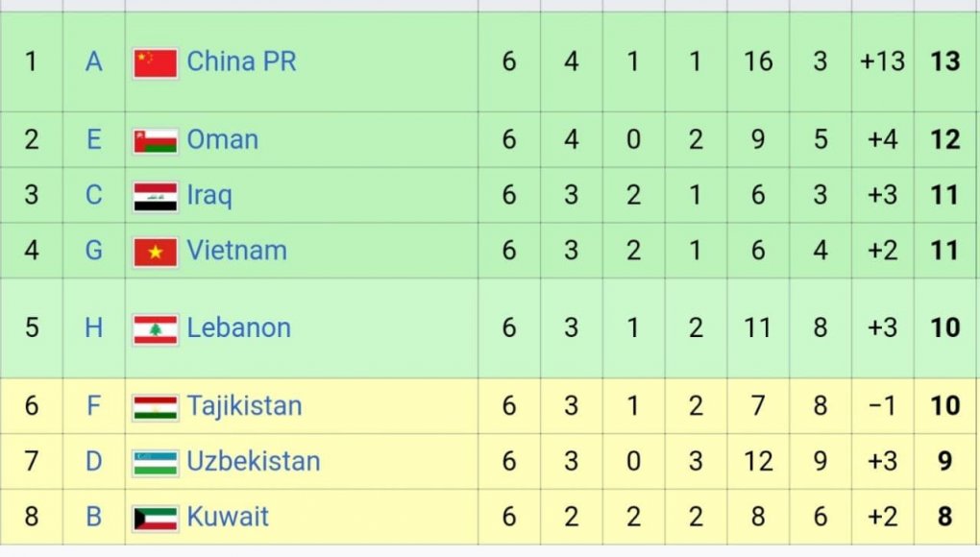980x557 pixels.
Task: Follow the Group E link
Action: click(94, 139)
